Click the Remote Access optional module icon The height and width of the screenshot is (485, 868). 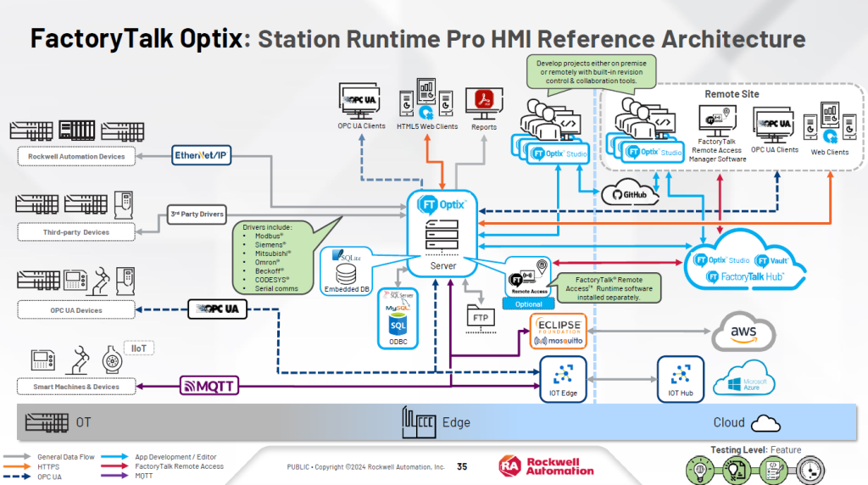pos(529,276)
